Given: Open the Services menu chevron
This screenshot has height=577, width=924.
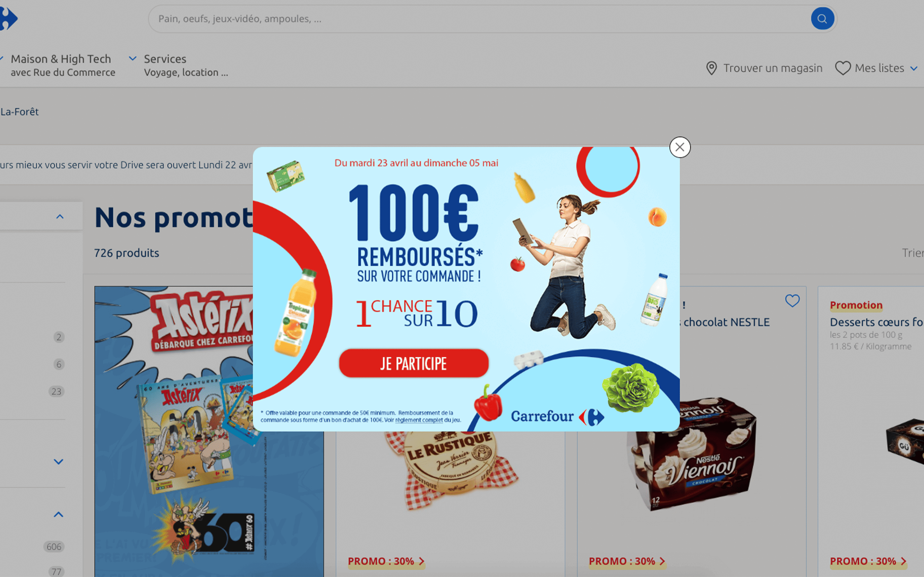Looking at the screenshot, I should coord(133,59).
